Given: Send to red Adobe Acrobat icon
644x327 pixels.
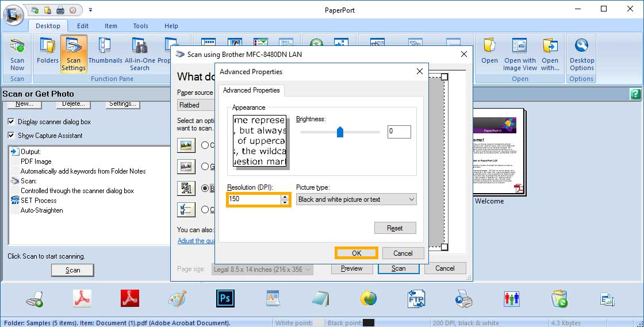Looking at the screenshot, I should click(x=130, y=299).
